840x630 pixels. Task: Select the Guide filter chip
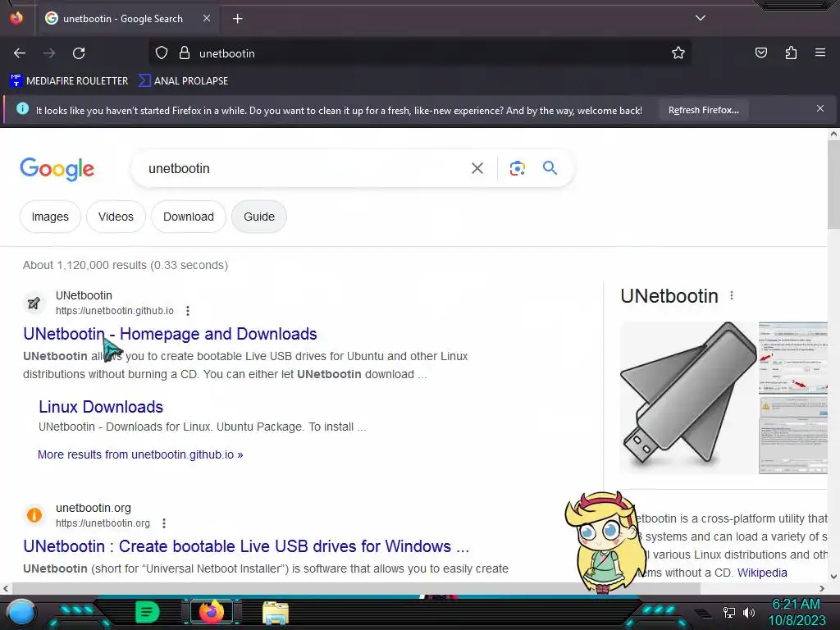(259, 217)
